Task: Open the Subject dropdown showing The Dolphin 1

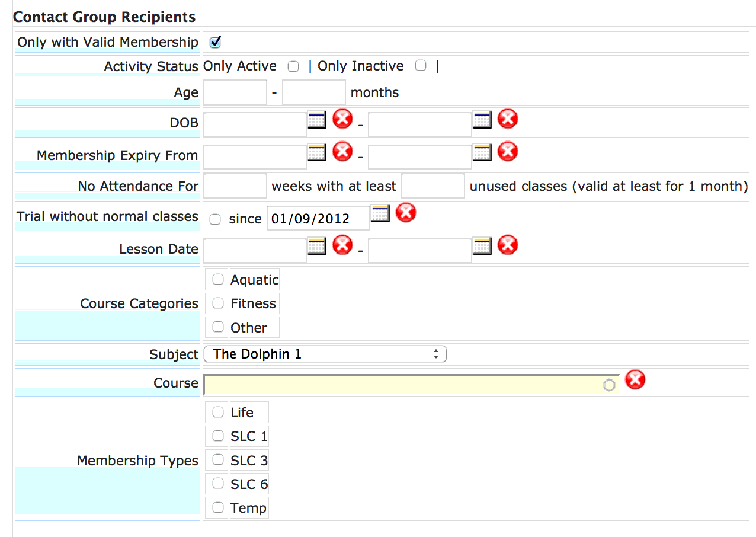Action: click(x=325, y=354)
